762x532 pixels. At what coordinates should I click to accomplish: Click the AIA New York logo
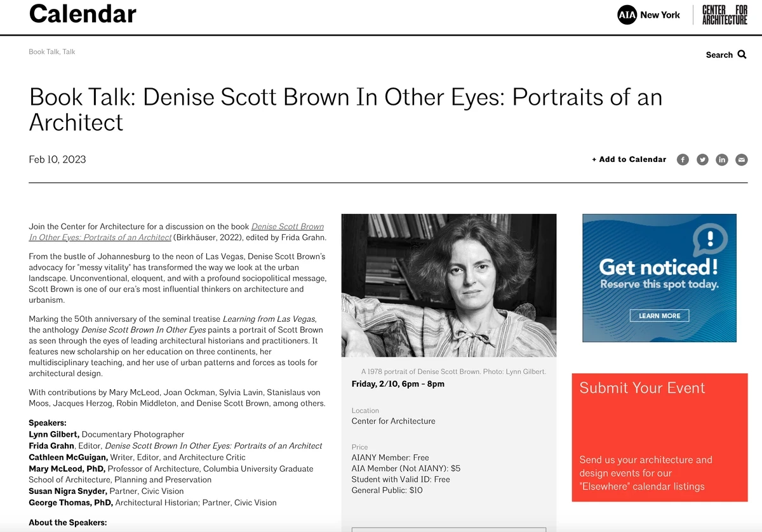[648, 15]
